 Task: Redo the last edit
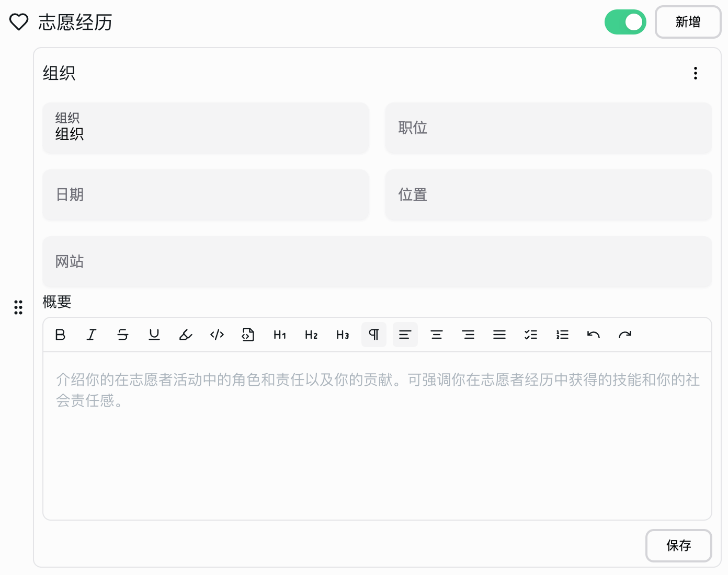click(x=625, y=335)
